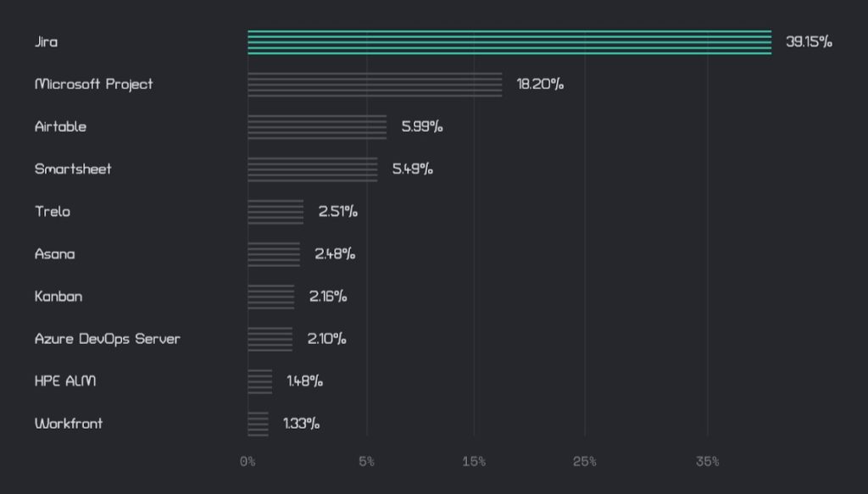Select the 5.49% Smartsheet value
The height and width of the screenshot is (494, 868).
[x=413, y=169]
